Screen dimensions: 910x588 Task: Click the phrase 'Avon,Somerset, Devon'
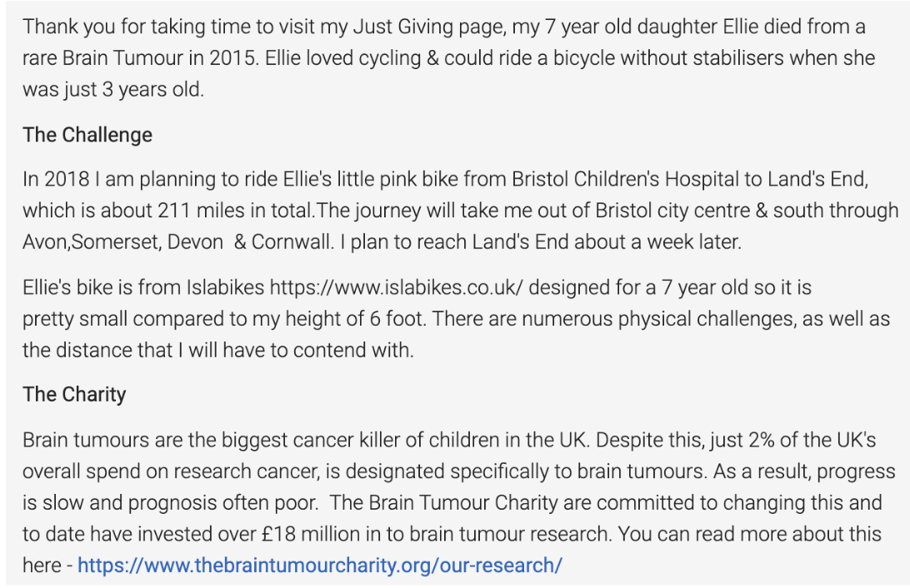point(123,242)
